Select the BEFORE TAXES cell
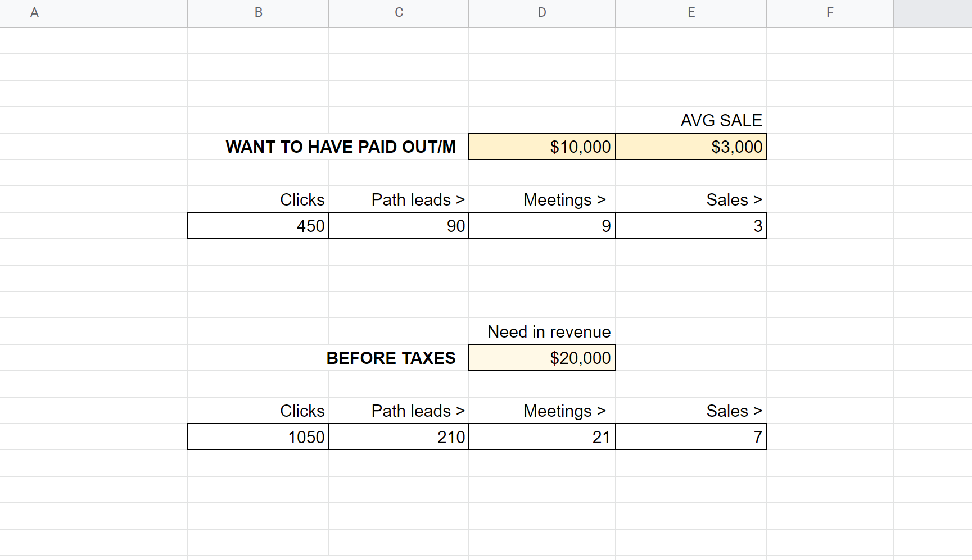 [391, 358]
